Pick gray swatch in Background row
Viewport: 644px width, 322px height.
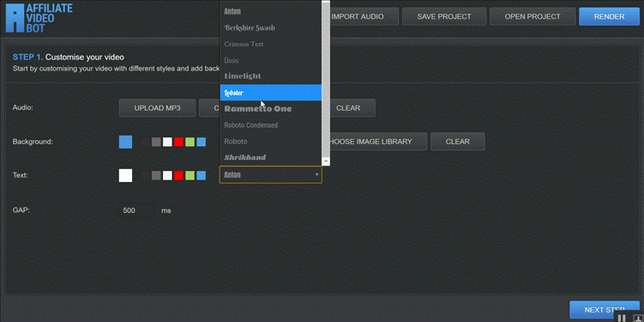point(156,142)
